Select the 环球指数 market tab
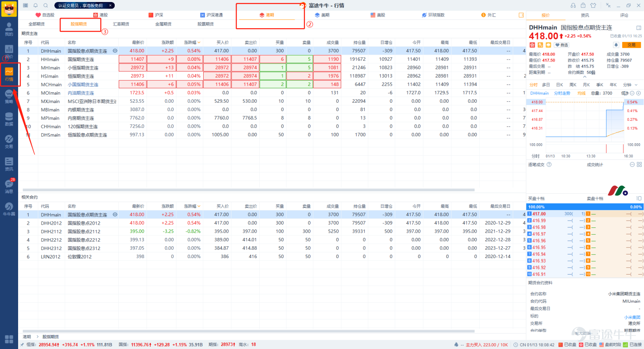This screenshot has height=349, width=644. 433,15
